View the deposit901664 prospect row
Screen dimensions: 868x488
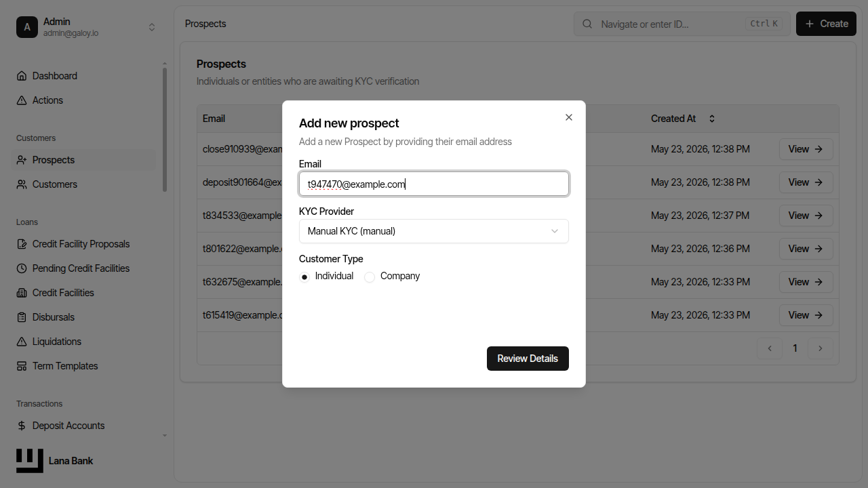[x=806, y=182]
